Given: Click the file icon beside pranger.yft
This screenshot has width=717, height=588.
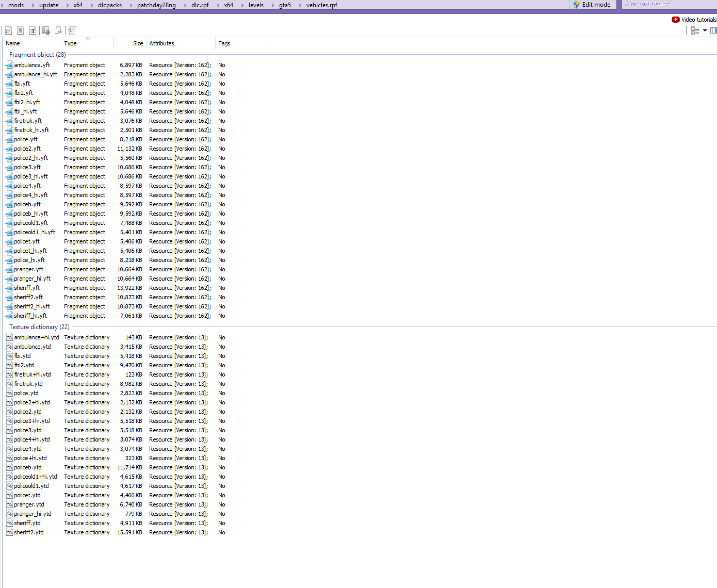Looking at the screenshot, I should 9,269.
